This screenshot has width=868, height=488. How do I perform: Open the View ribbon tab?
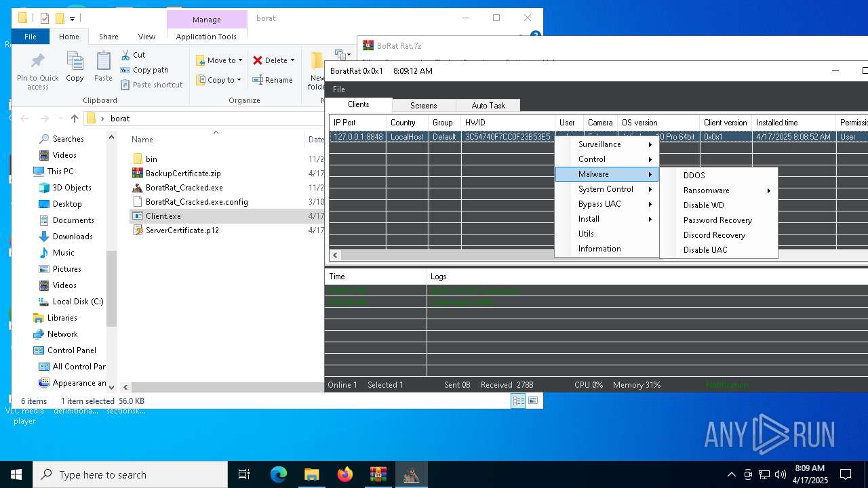point(146,37)
